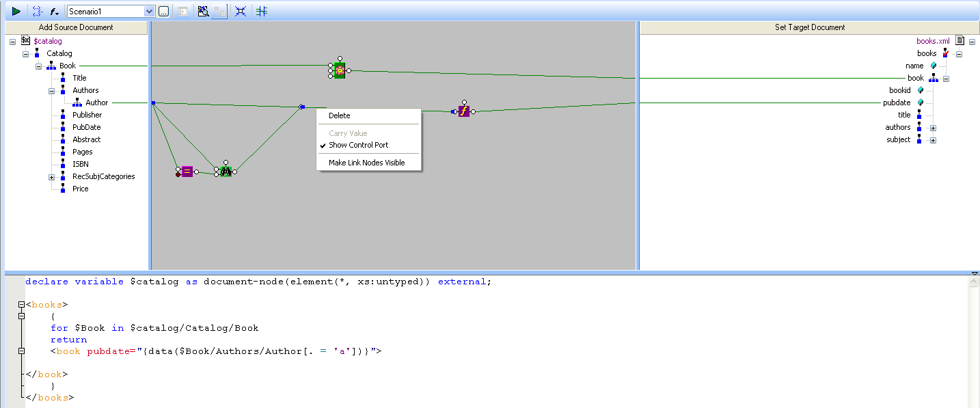Click the green align lines toolbar icon

[x=262, y=11]
